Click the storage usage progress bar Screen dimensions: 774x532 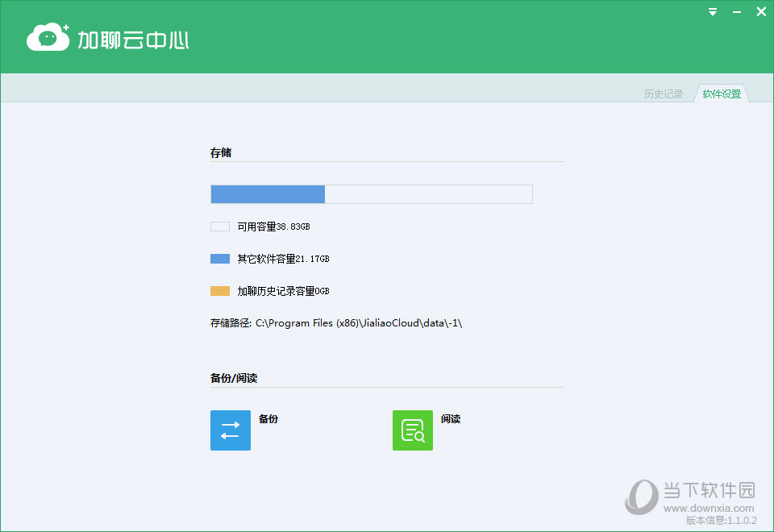372,194
